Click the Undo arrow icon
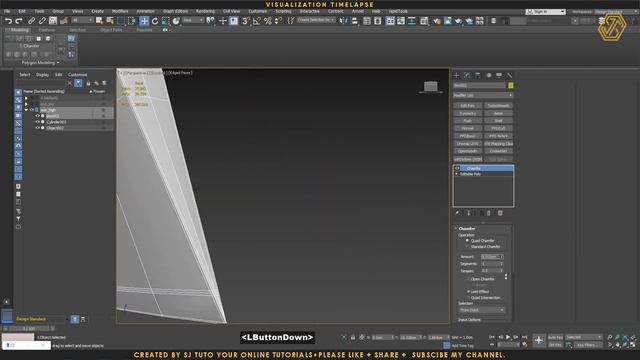This screenshot has height=360, width=640. pyautogui.click(x=8, y=21)
